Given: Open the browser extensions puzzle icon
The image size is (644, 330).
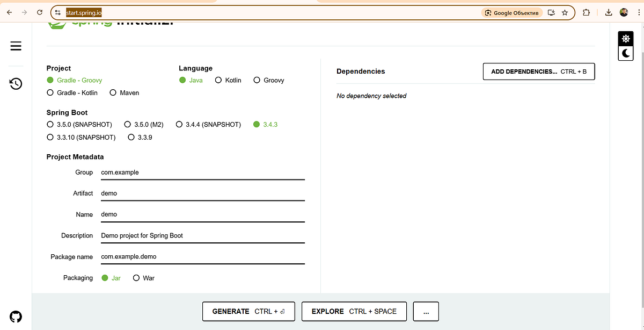Looking at the screenshot, I should (x=587, y=12).
